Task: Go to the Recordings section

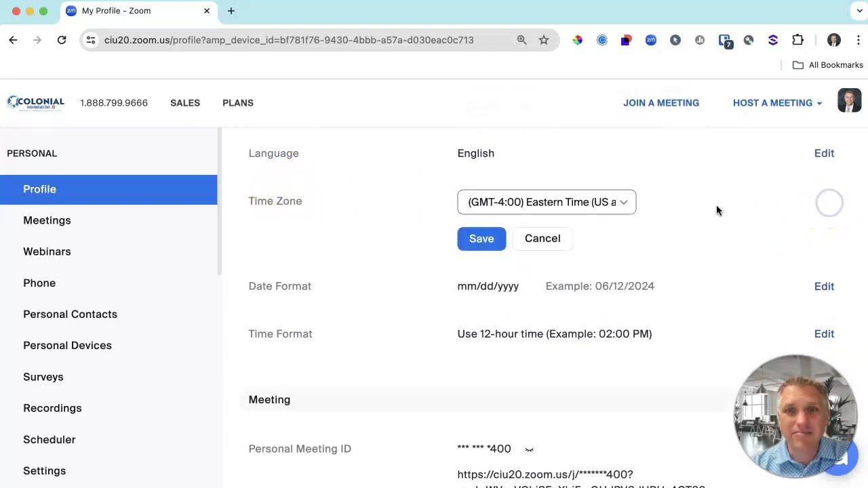Action: click(52, 408)
